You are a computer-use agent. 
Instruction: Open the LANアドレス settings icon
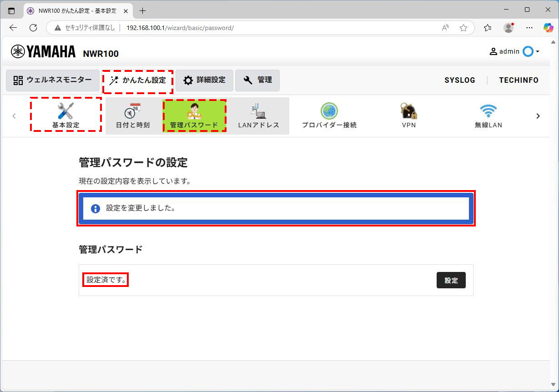(x=258, y=116)
